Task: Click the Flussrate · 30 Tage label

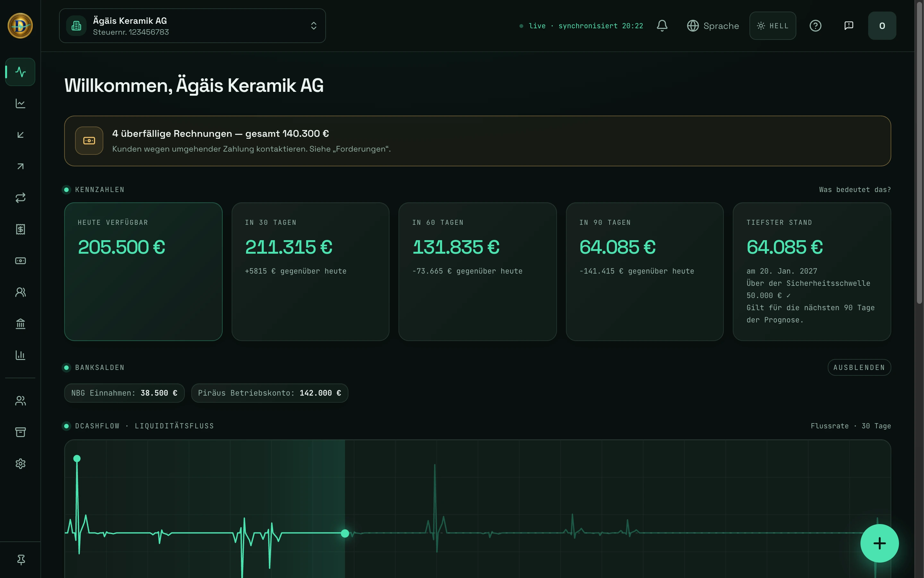Action: tap(851, 426)
